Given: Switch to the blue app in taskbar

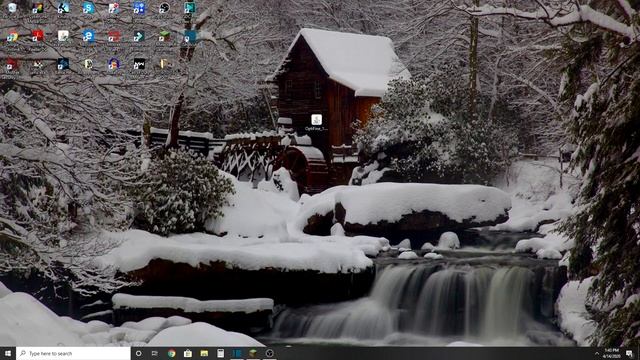Looking at the screenshot, I should click(x=237, y=353).
